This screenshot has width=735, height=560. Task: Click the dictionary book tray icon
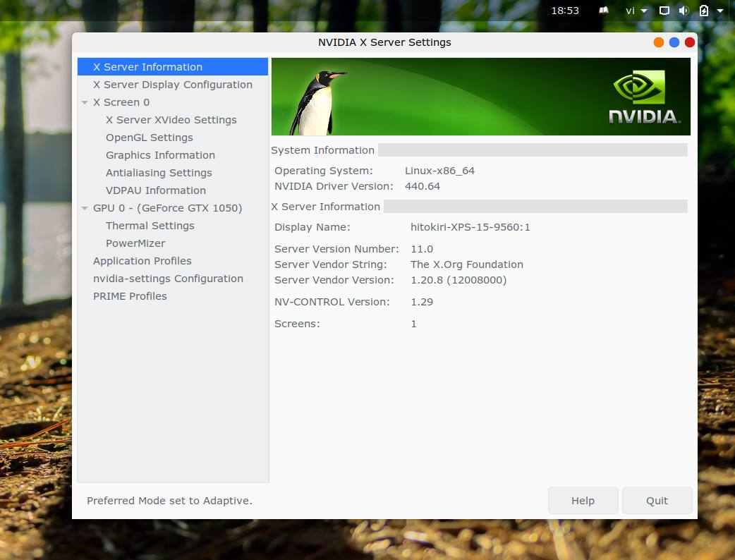coord(604,11)
